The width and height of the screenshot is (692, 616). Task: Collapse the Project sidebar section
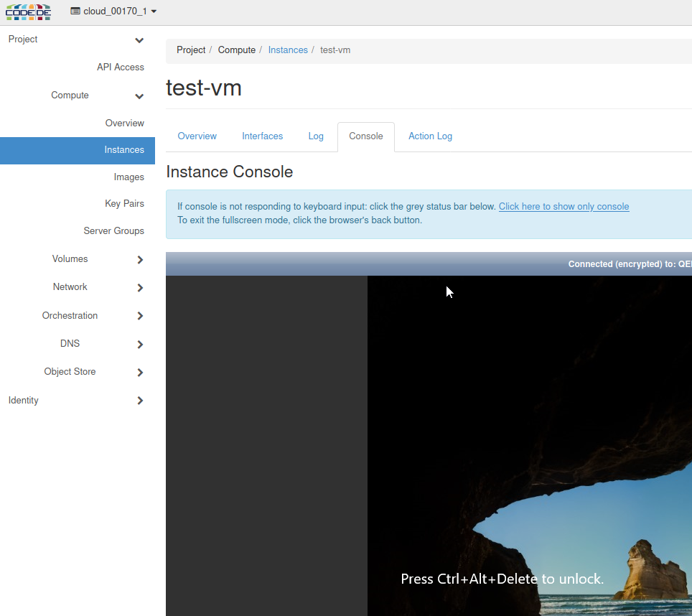coord(78,39)
